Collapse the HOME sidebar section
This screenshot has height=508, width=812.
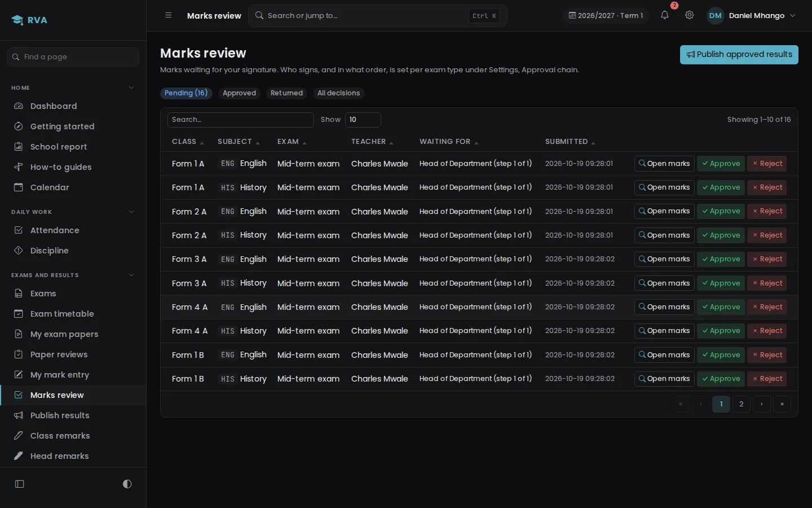pos(131,87)
